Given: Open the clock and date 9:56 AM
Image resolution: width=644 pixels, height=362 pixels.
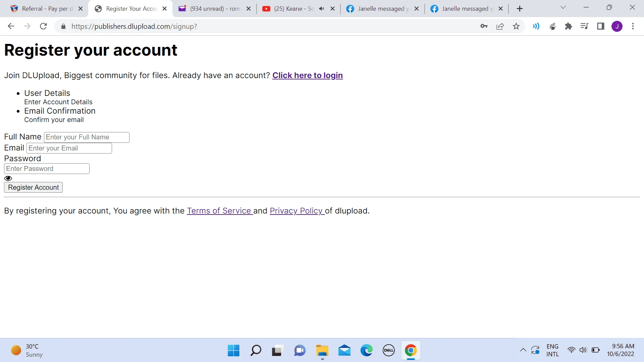Looking at the screenshot, I should click(x=621, y=350).
